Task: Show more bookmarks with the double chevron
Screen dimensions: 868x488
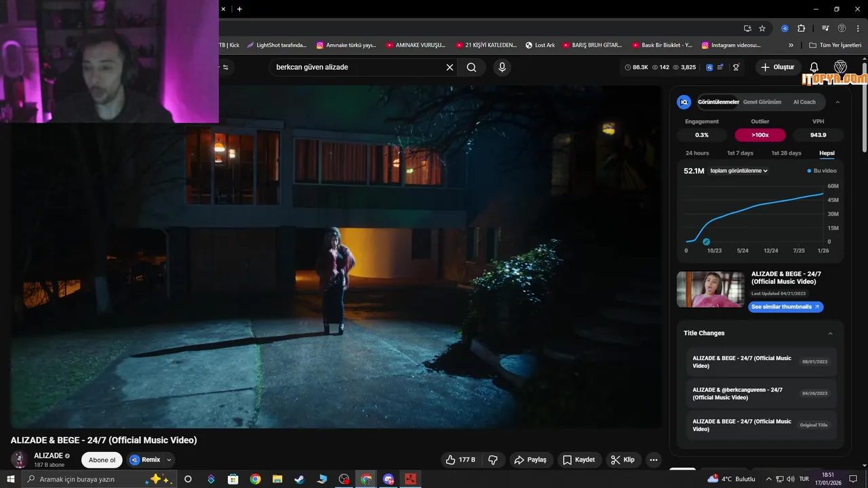Action: click(x=791, y=45)
